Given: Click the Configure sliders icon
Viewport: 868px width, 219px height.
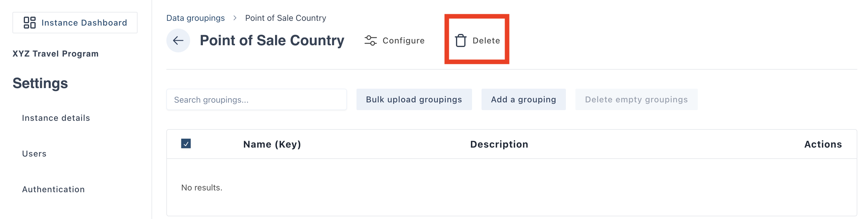Looking at the screenshot, I should point(370,40).
